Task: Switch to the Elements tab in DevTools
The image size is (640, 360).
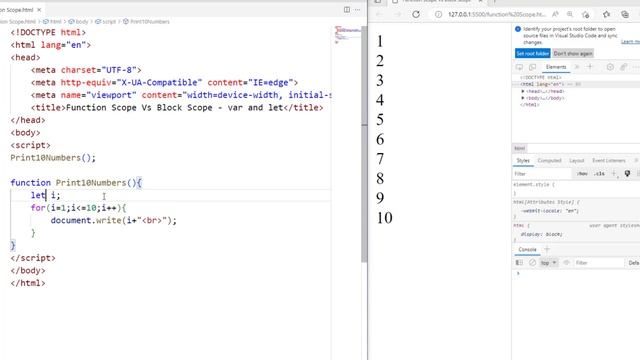Action: tap(556, 67)
